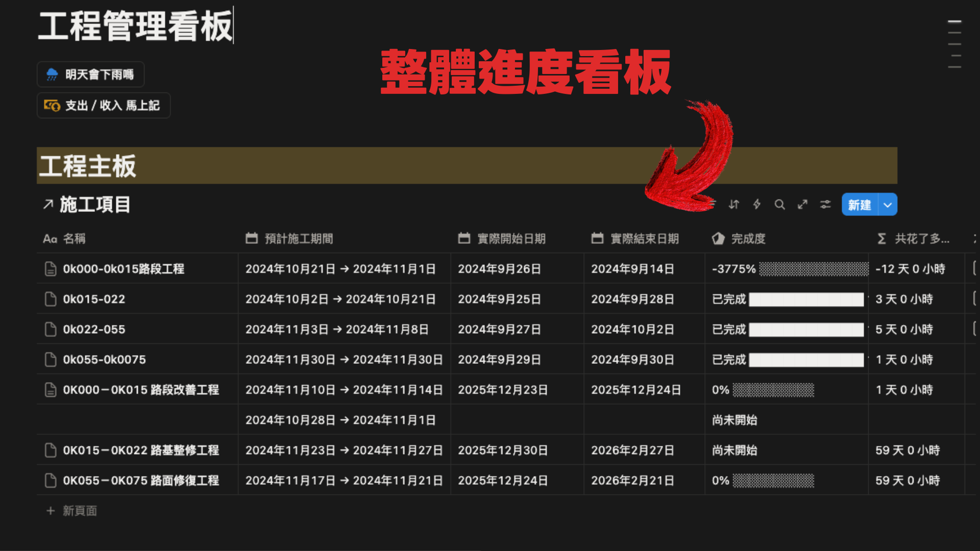Image resolution: width=980 pixels, height=551 pixels.
Task: Open the 施工項目 linked database title
Action: [x=94, y=205]
